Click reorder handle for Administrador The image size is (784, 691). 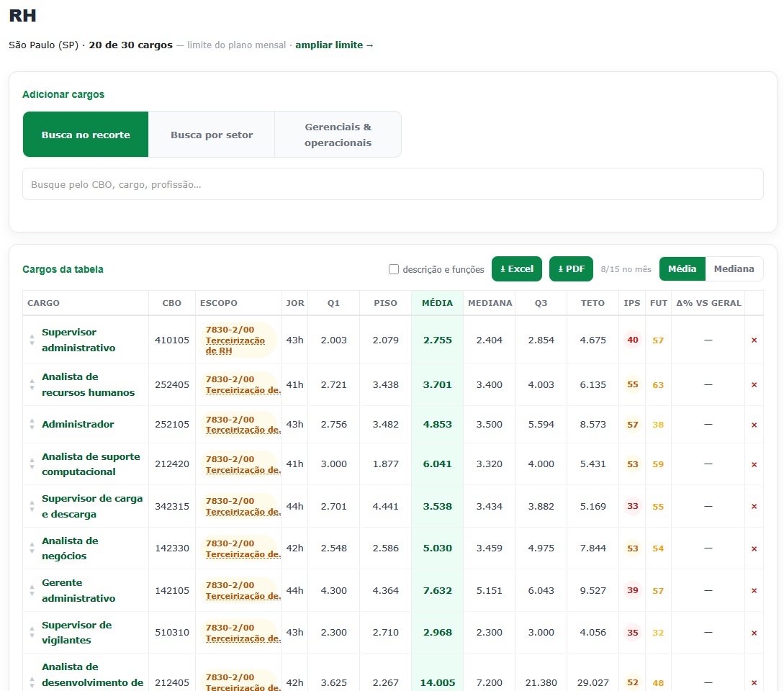pos(32,425)
